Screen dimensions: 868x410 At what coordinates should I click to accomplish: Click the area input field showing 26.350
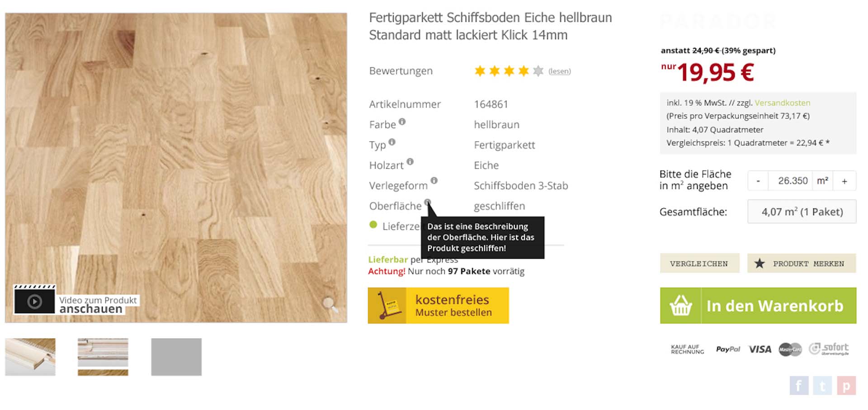tap(790, 181)
